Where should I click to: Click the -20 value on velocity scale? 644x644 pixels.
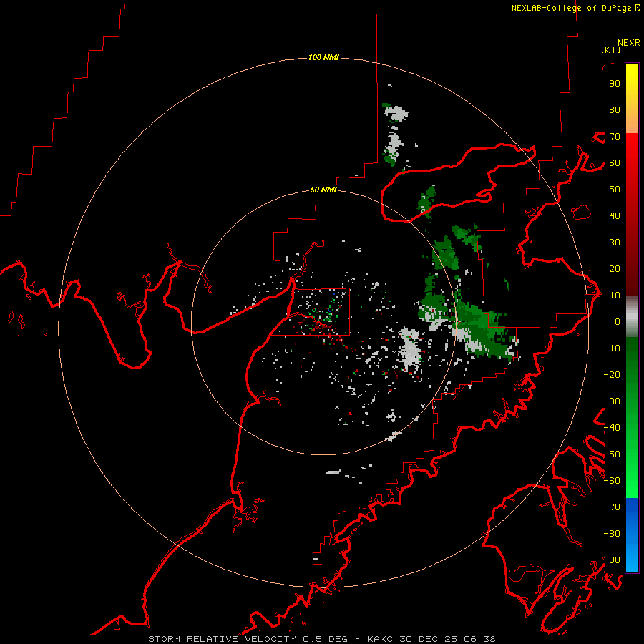(x=612, y=374)
